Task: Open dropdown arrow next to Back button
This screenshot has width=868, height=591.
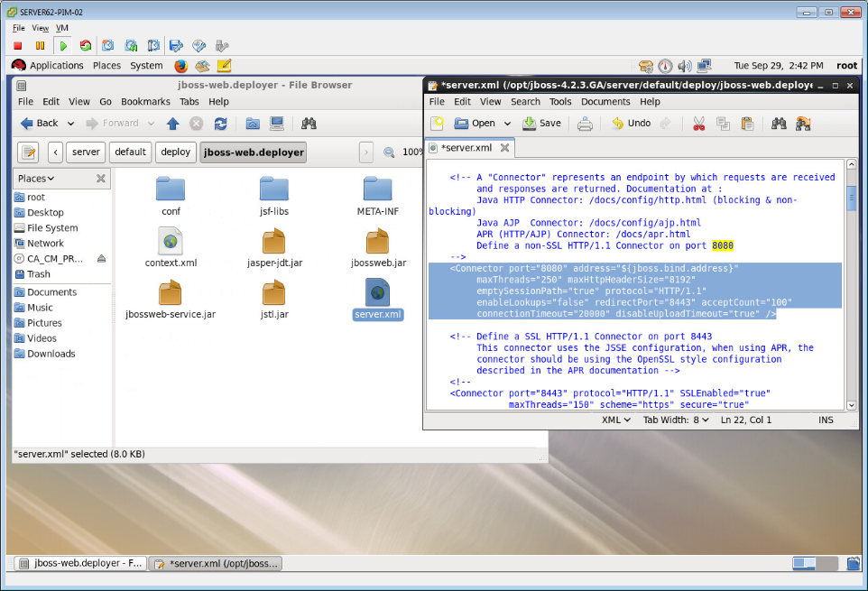Action: 71,124
